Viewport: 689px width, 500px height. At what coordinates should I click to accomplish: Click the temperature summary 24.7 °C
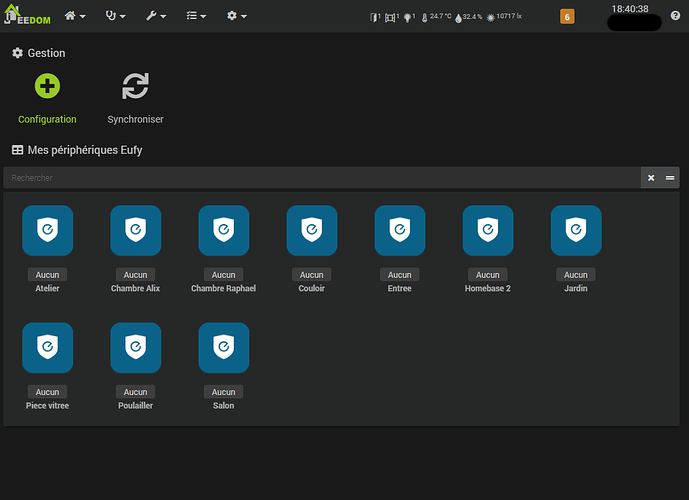click(436, 17)
